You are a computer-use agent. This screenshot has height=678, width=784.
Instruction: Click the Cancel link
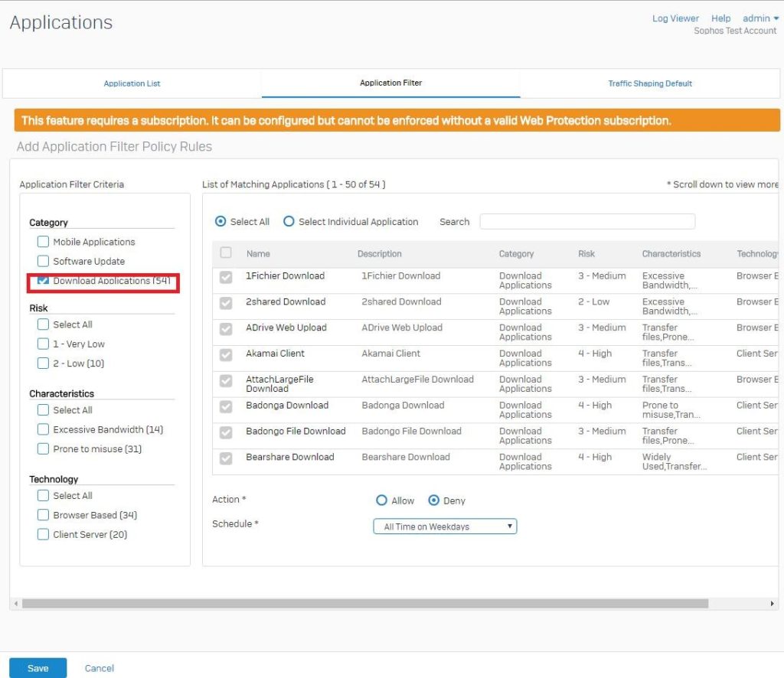pos(100,668)
